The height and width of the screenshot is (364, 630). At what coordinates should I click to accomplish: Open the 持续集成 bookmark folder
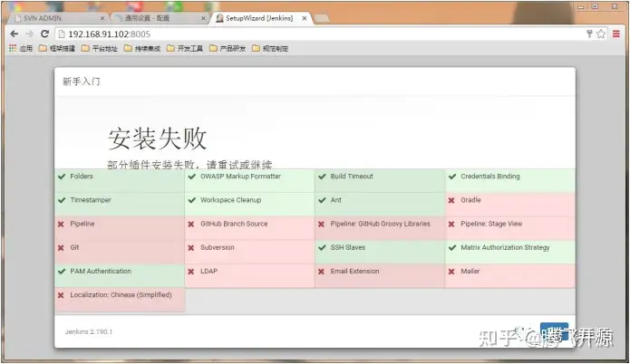pyautogui.click(x=142, y=49)
